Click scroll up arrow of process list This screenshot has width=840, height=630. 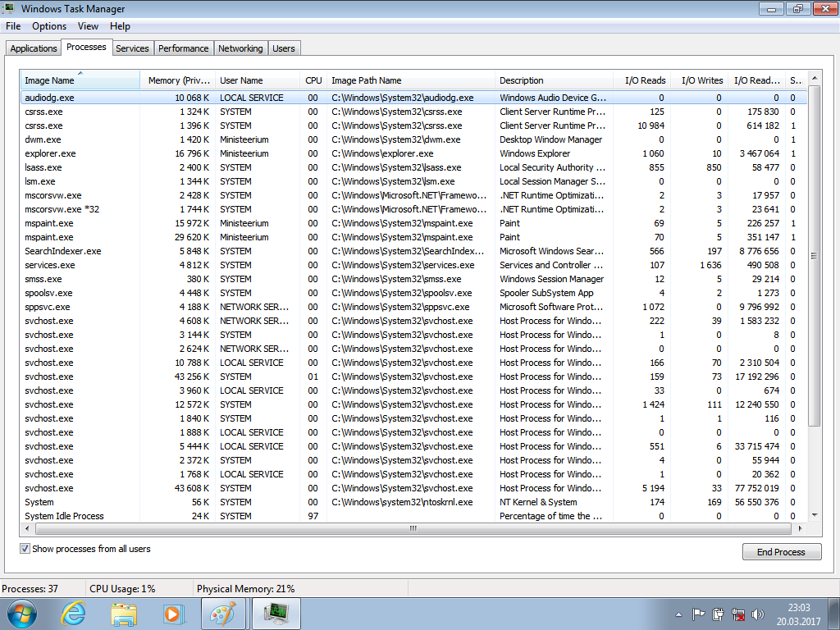tap(815, 78)
